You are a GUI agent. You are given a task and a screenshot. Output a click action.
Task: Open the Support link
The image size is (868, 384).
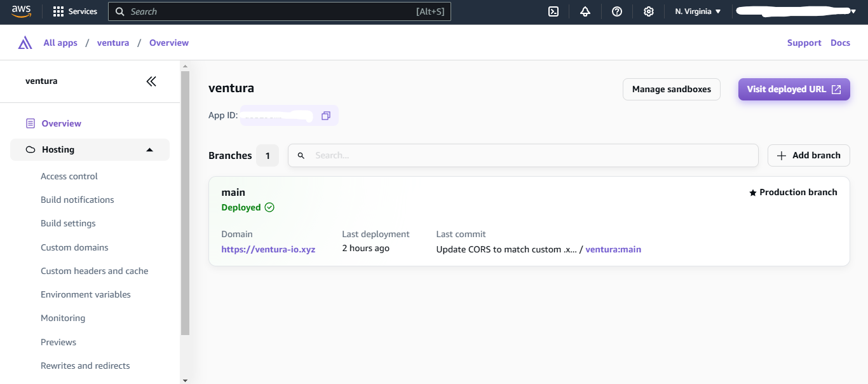[x=804, y=43]
